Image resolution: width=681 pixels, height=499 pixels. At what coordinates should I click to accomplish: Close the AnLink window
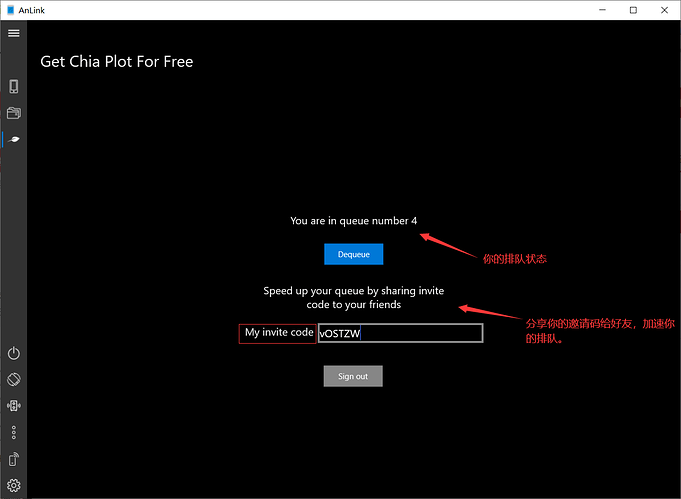point(664,10)
